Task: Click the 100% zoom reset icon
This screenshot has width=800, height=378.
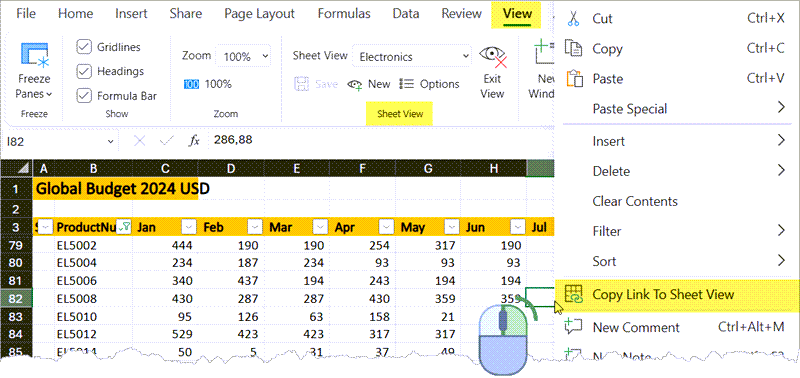Action: [x=191, y=84]
